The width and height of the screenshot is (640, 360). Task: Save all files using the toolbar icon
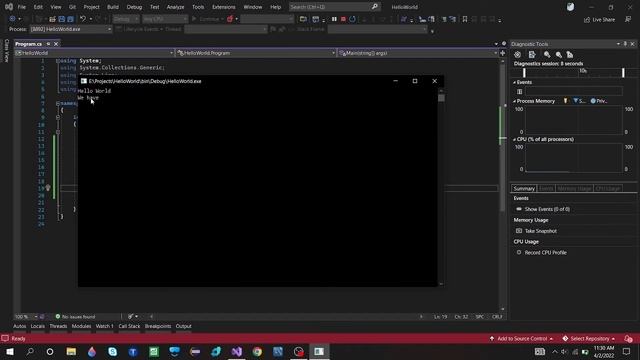(70, 19)
